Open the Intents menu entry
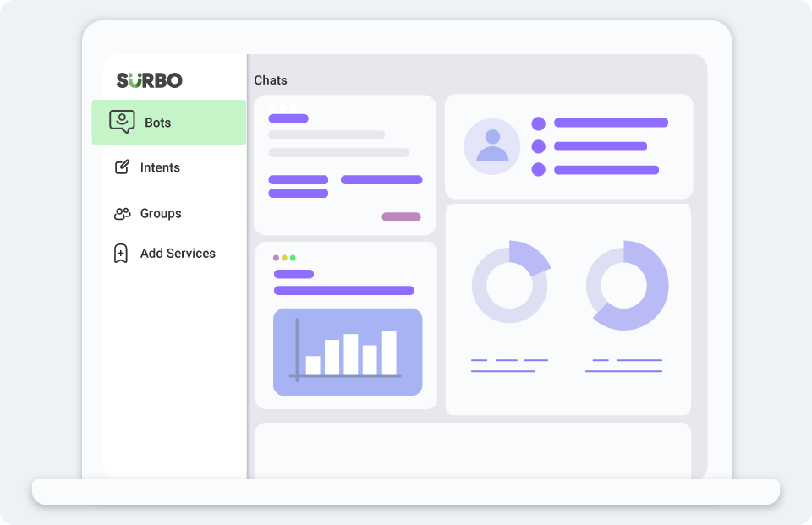812x525 pixels. coord(160,167)
